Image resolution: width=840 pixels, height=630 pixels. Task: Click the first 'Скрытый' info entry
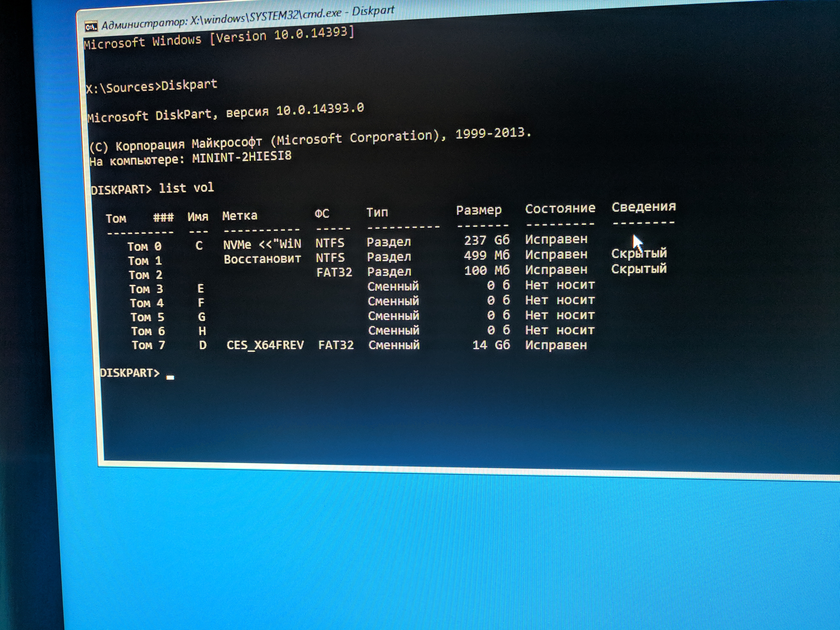(x=639, y=253)
